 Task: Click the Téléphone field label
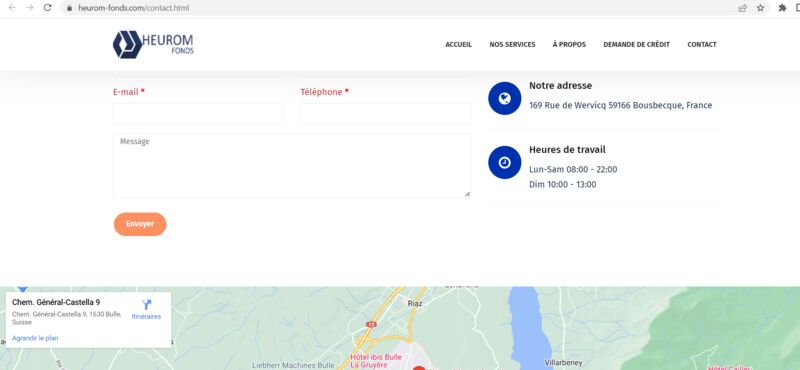pos(324,92)
